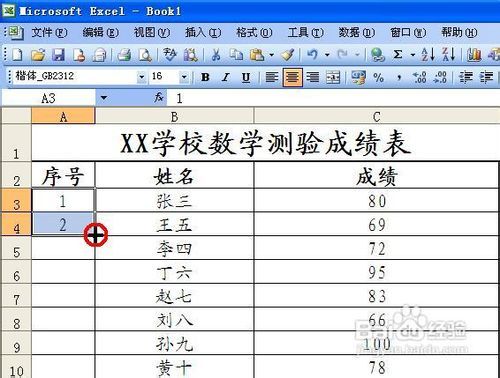The image size is (500, 378).
Task: Open the 文件(F) menu
Action: [x=49, y=32]
